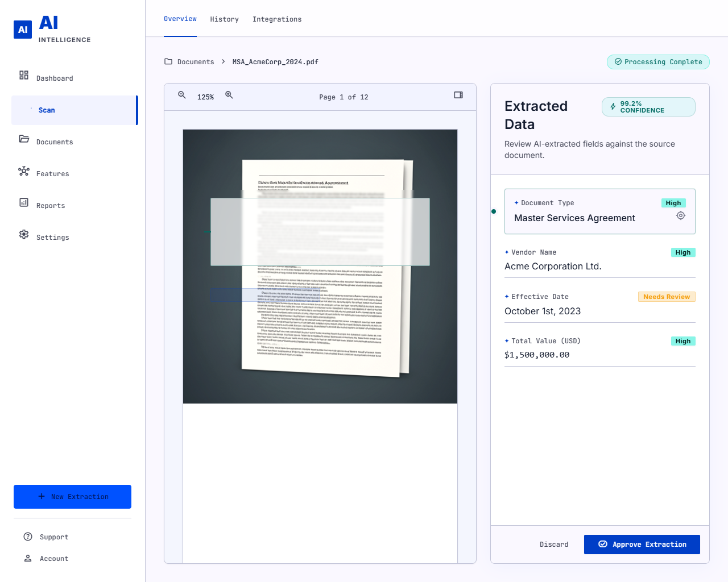Switch to the History tab
728x582 pixels.
click(225, 19)
